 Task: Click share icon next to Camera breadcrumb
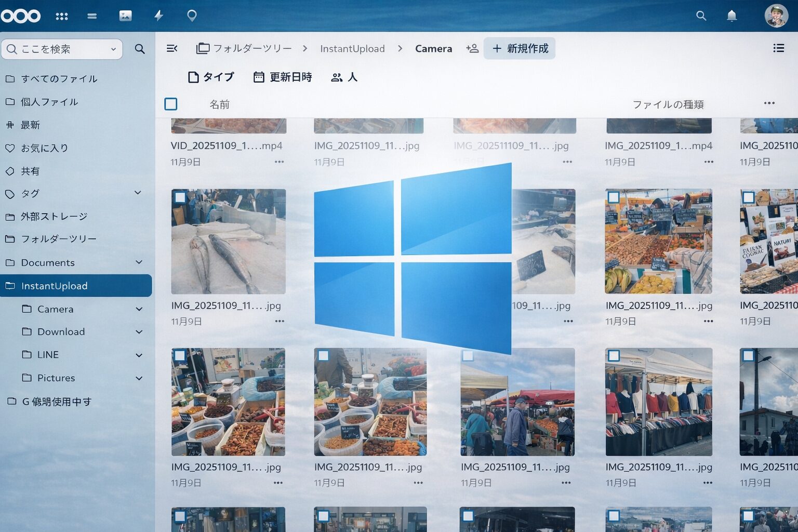click(472, 48)
